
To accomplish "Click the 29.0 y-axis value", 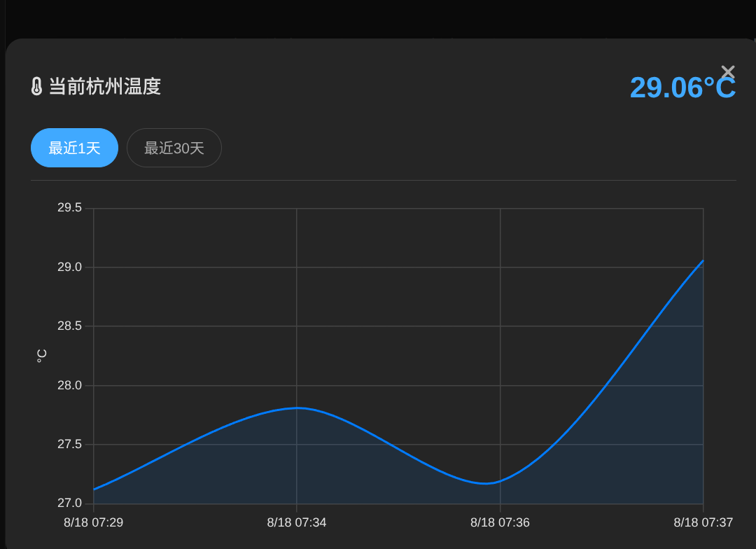I will point(70,267).
